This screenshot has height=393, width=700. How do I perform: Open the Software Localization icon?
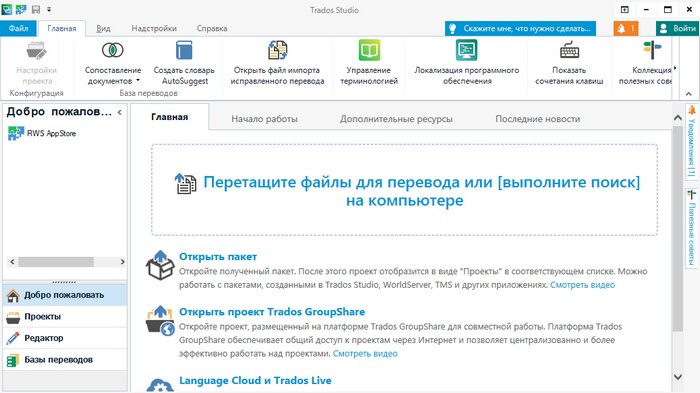(467, 50)
